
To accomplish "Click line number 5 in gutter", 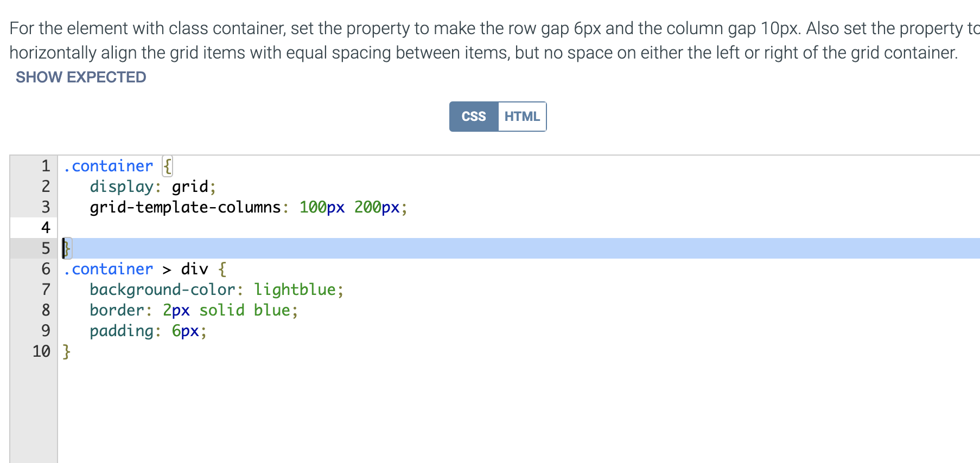I will tap(46, 248).
